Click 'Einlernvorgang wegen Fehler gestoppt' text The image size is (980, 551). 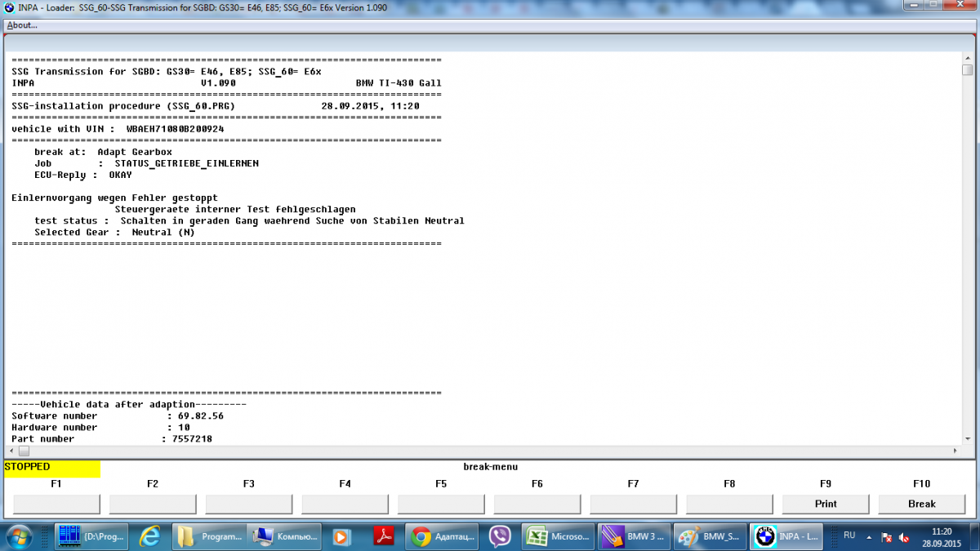[115, 198]
